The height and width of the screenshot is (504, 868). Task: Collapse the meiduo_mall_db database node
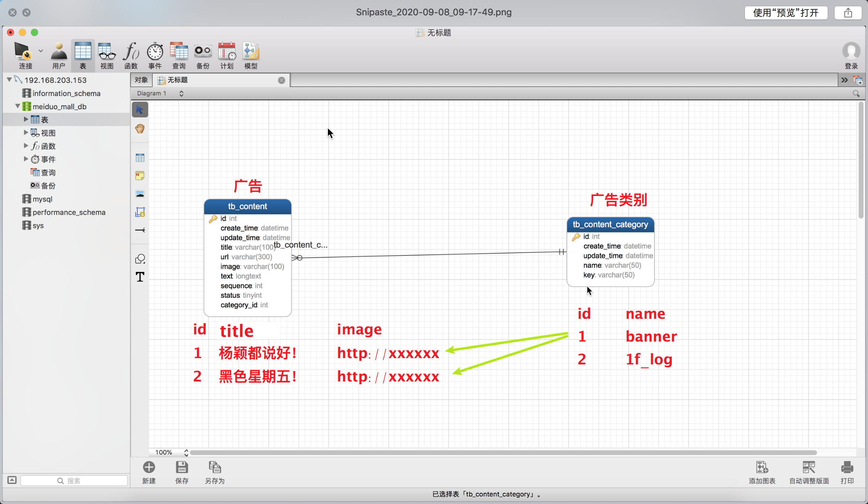click(17, 106)
